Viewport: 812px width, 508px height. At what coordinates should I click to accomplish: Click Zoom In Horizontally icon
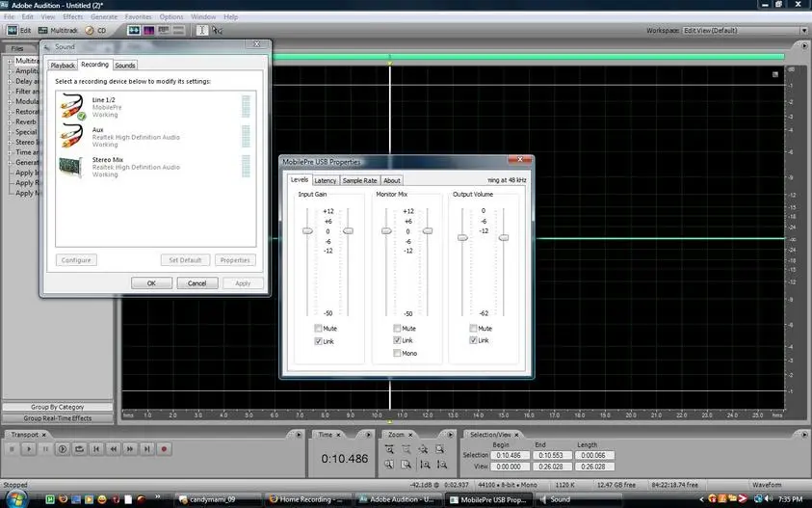[x=389, y=449]
